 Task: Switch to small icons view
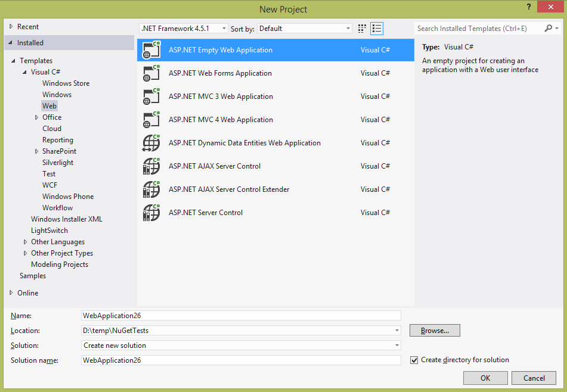(362, 29)
